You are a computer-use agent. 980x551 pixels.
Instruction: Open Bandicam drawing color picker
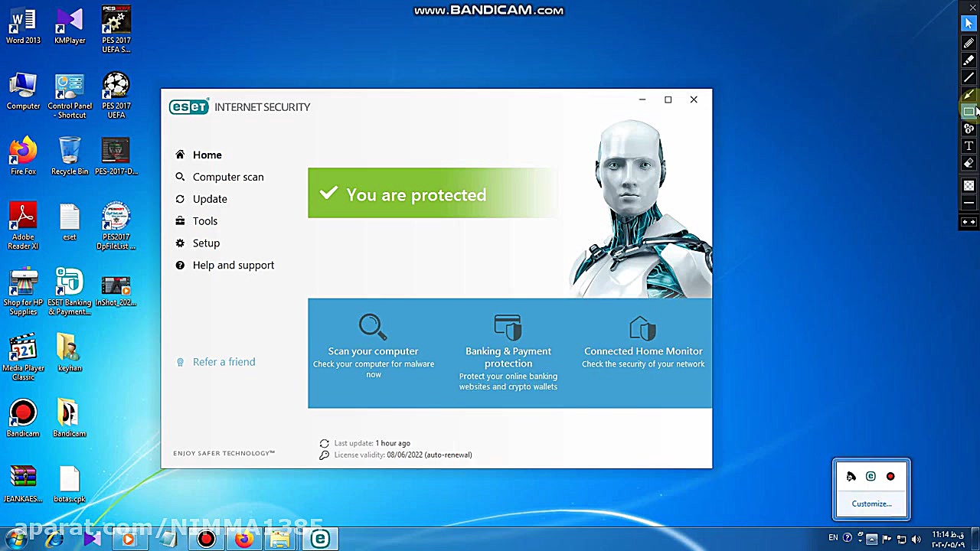point(969,186)
